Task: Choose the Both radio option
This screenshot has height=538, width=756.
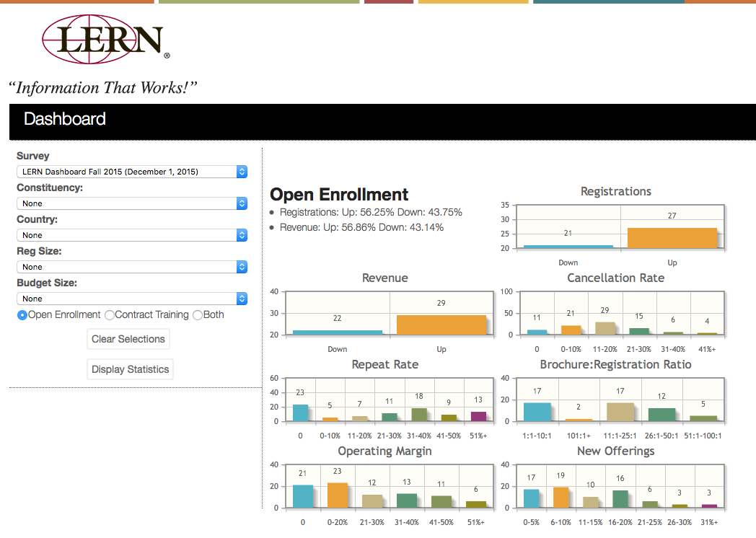Action: coord(198,315)
